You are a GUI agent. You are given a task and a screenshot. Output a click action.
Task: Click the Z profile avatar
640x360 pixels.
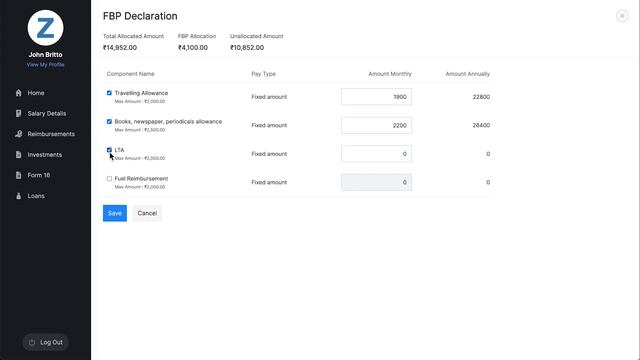coord(45,28)
